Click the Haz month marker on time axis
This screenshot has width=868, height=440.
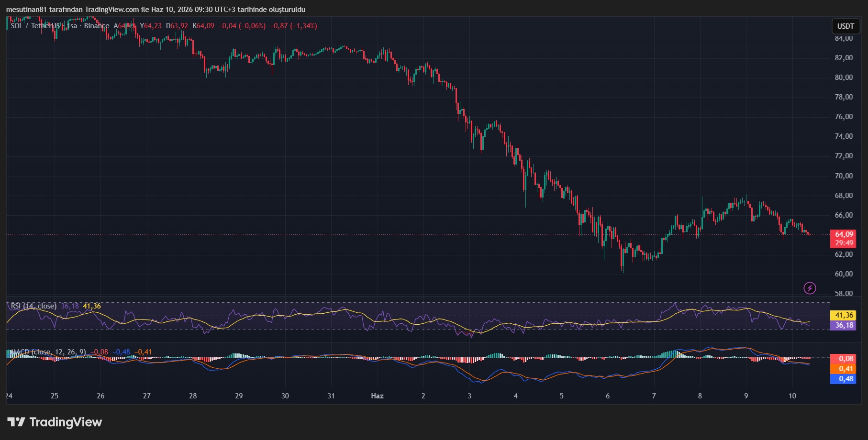pos(377,396)
